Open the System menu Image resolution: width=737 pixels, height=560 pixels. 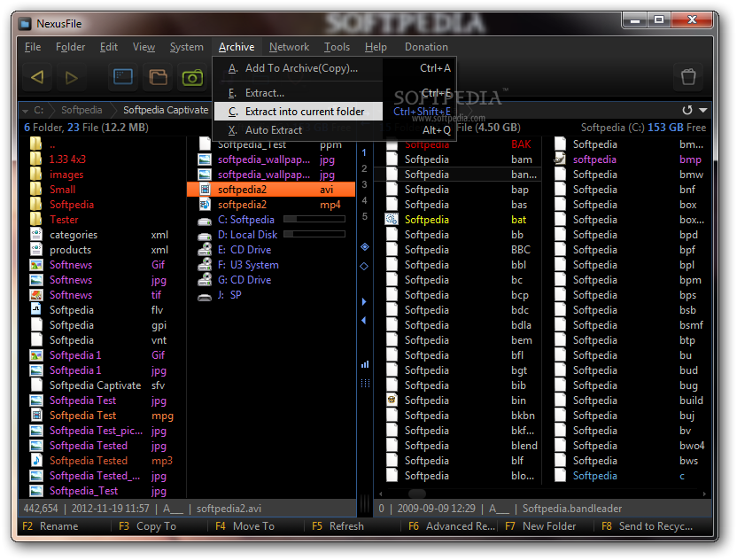187,47
